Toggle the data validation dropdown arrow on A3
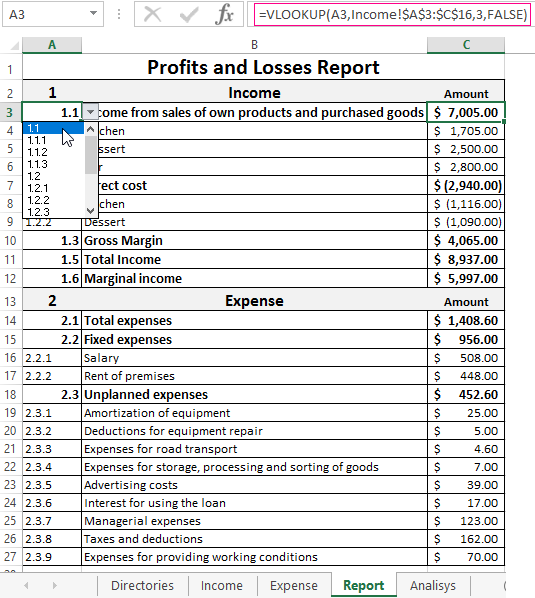Viewport: 535px width, 598px height. click(90, 112)
